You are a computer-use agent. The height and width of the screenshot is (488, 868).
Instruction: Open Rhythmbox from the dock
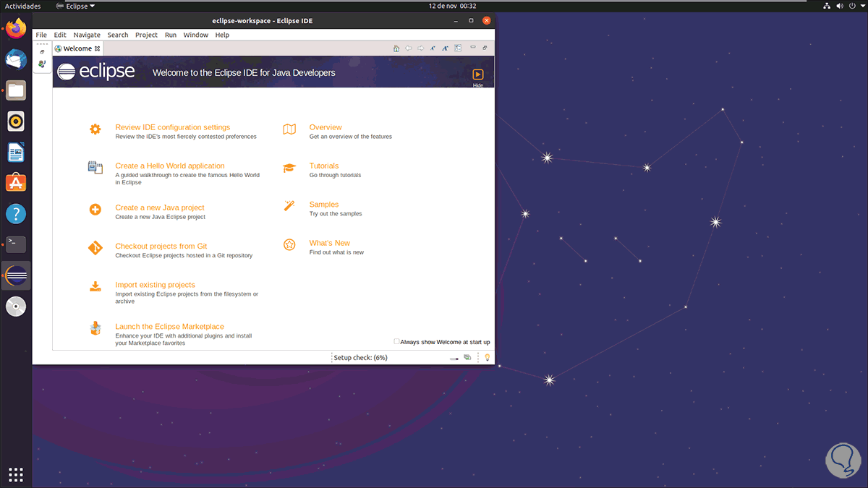(16, 121)
